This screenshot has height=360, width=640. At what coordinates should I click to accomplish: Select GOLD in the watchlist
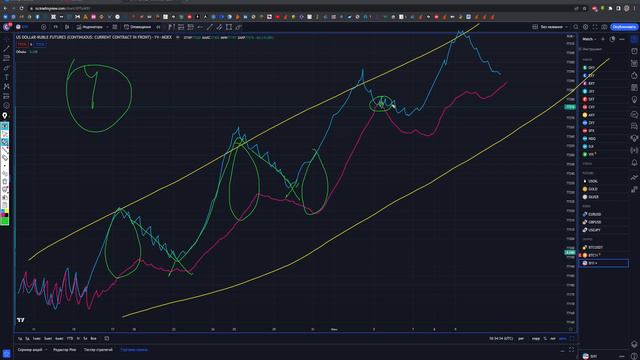click(604, 189)
